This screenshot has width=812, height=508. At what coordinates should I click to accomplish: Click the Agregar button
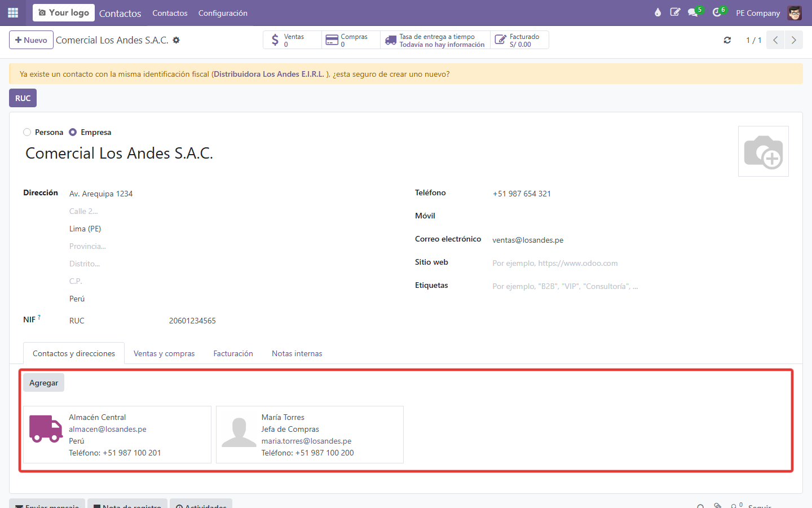click(43, 383)
